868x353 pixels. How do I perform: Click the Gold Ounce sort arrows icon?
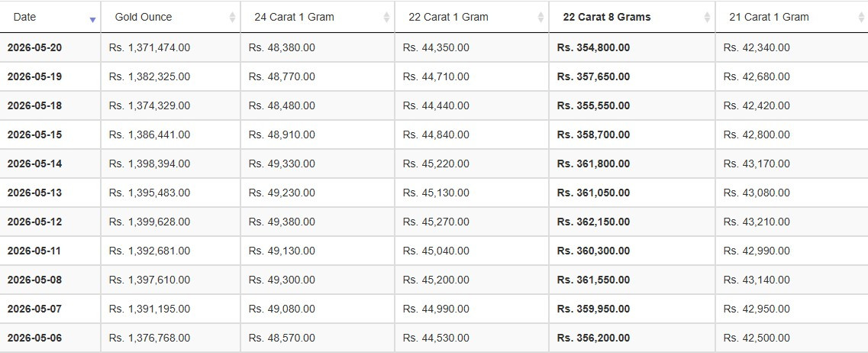point(233,17)
